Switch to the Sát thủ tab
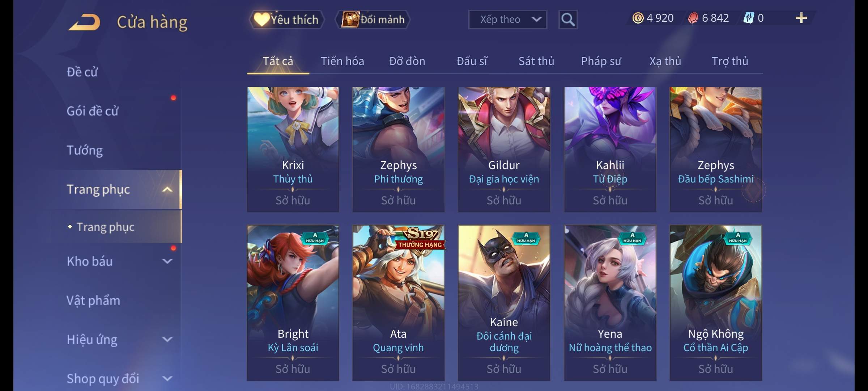Screen dimensions: 868x391 [x=536, y=61]
